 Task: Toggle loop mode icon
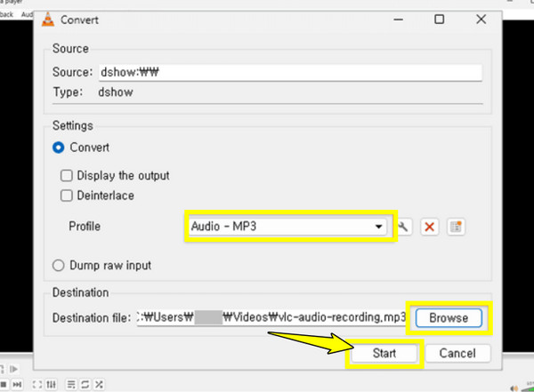pyautogui.click(x=85, y=385)
